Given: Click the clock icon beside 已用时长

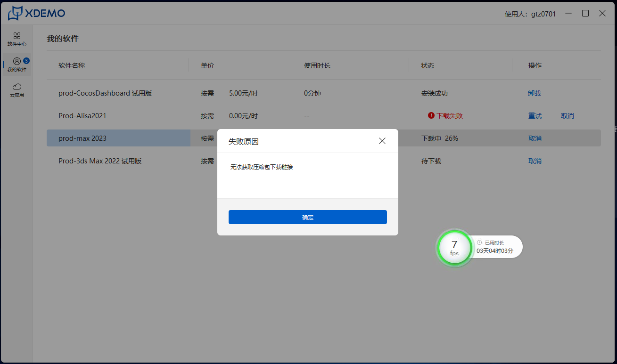Looking at the screenshot, I should 479,243.
